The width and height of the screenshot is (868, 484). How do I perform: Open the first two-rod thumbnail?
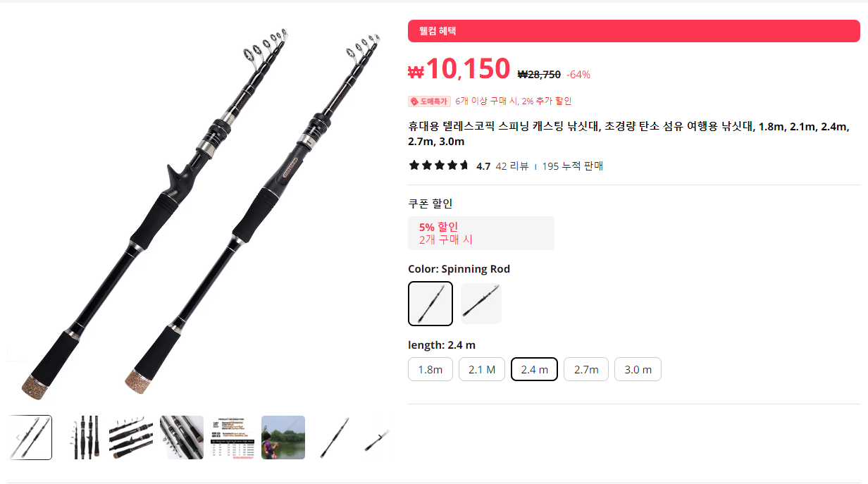click(30, 438)
